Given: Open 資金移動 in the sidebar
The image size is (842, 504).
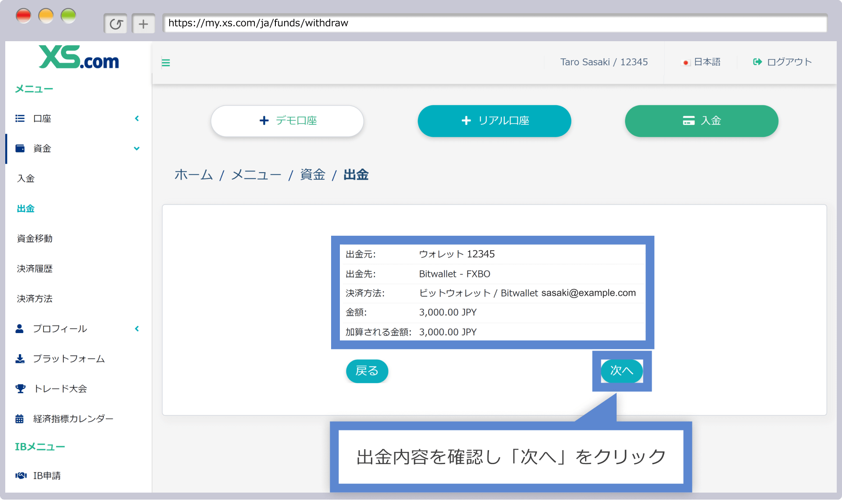Looking at the screenshot, I should 35,238.
